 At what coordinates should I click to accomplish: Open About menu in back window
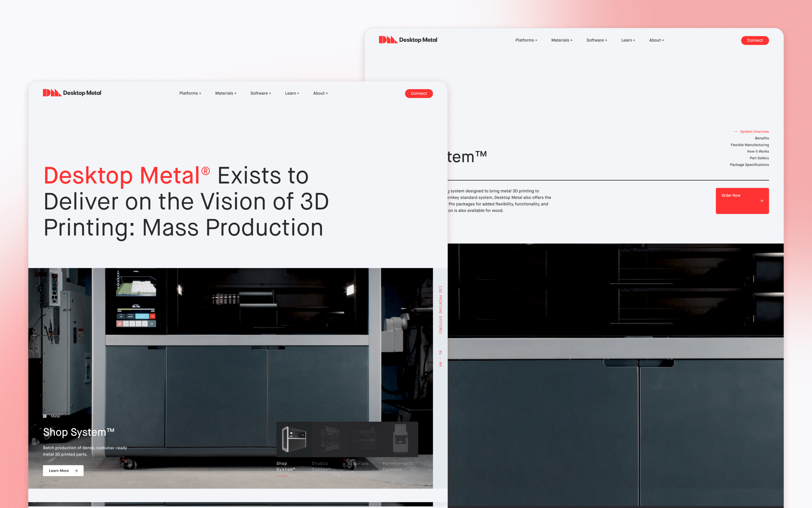tap(657, 40)
